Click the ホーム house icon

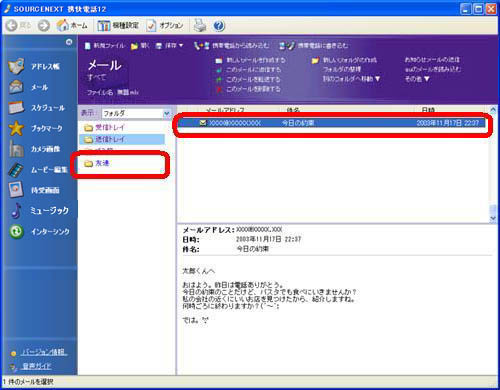coord(62,25)
